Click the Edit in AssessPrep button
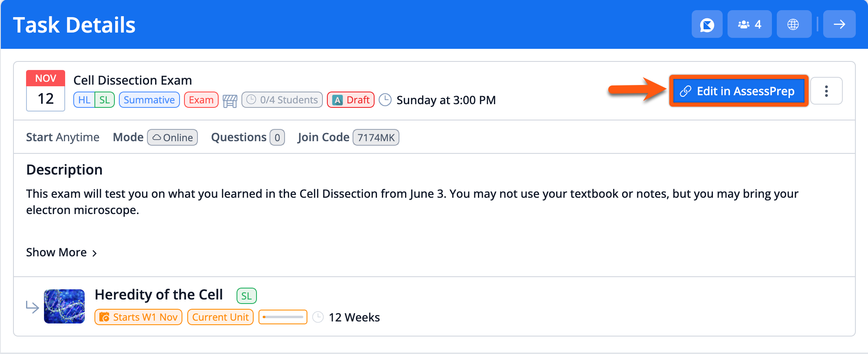This screenshot has width=868, height=354. tap(738, 91)
